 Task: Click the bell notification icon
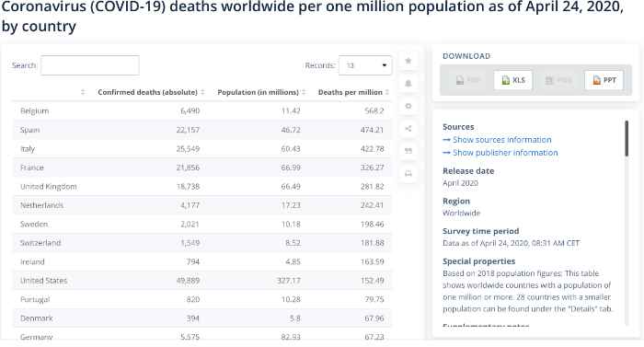[408, 84]
